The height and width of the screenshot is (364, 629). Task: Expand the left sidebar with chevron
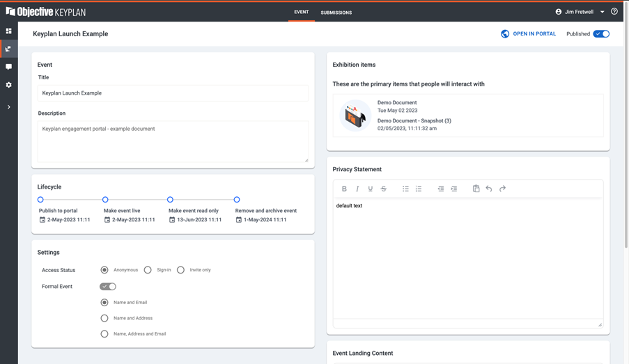click(x=9, y=107)
